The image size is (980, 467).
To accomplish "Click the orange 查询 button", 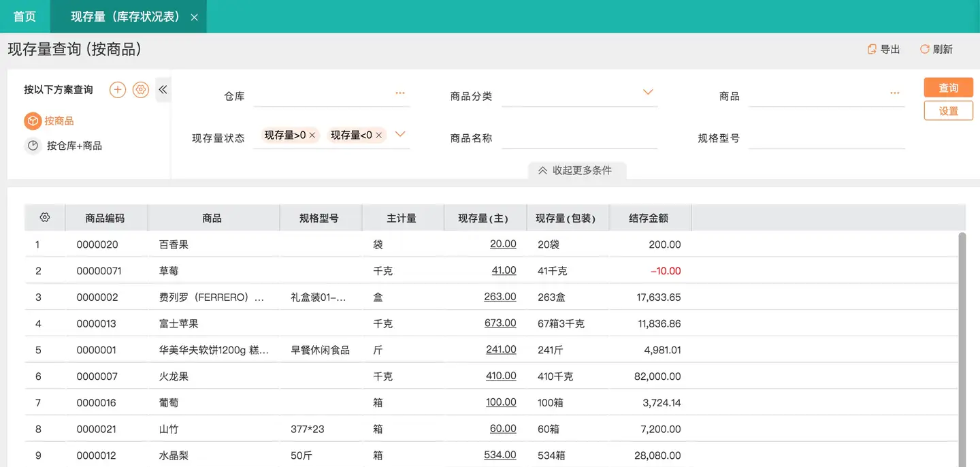I will 948,88.
